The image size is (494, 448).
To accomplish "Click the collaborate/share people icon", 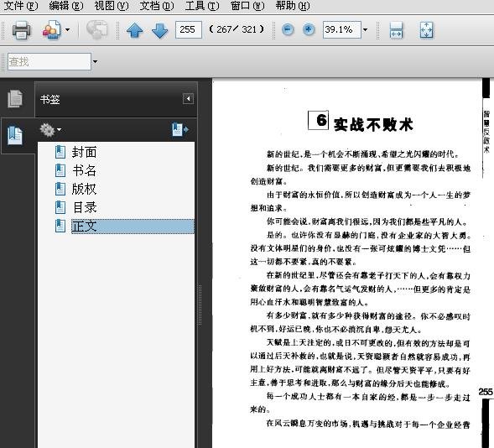I will point(52,30).
